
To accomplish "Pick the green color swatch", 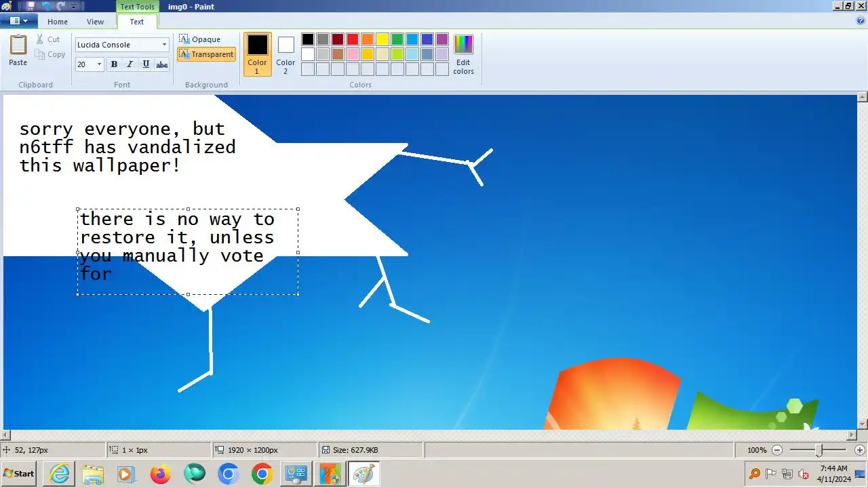I will [397, 39].
